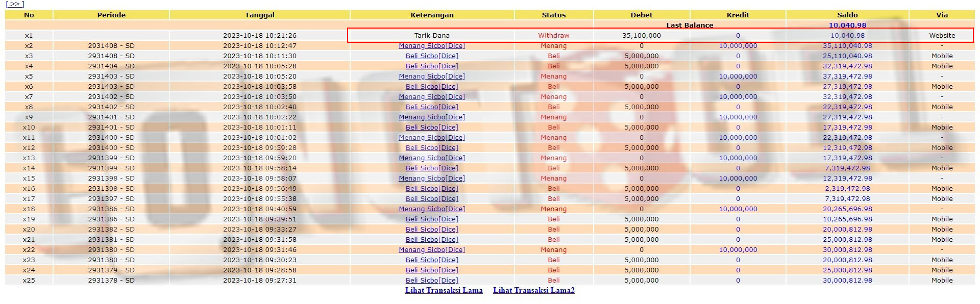Click the Withdraw status in row x1
The image size is (980, 304).
point(553,36)
